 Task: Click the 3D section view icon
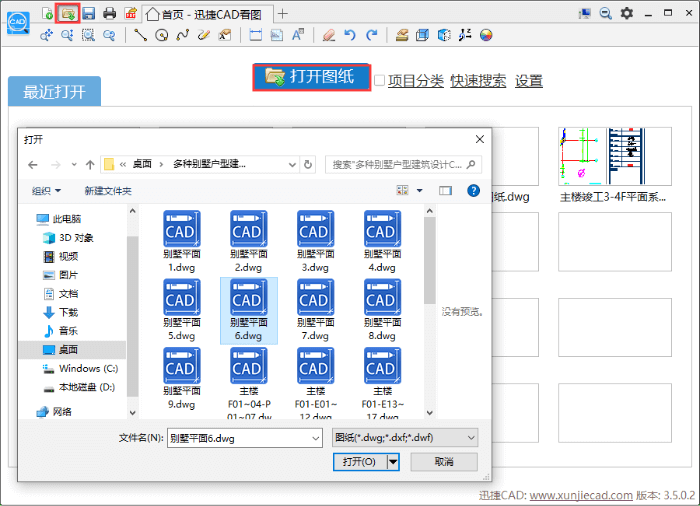(x=444, y=35)
